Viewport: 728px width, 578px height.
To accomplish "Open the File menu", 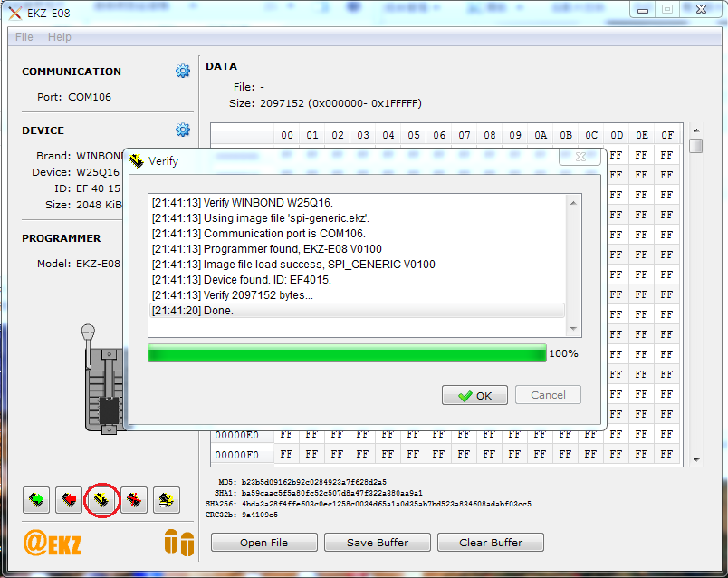I will pos(24,37).
